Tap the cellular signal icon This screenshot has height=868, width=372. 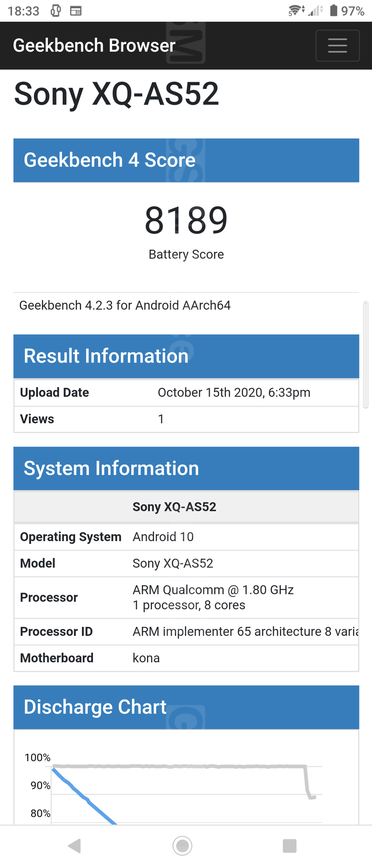(x=316, y=11)
